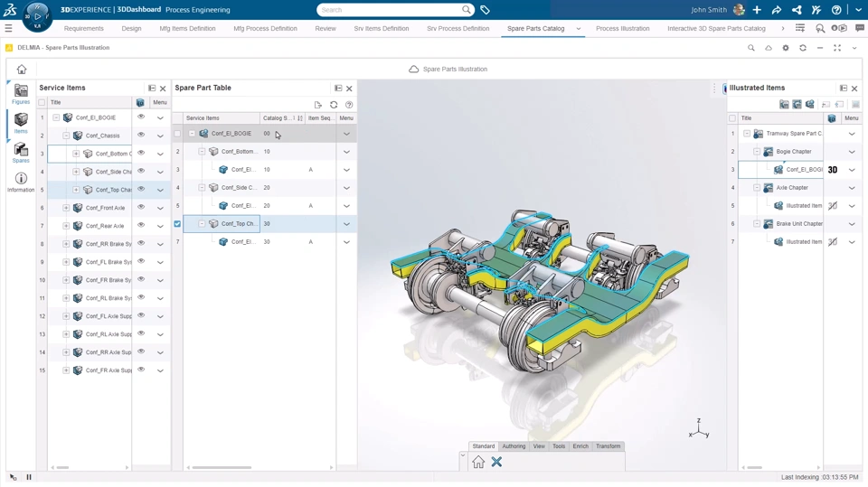Image resolution: width=868 pixels, height=487 pixels.
Task: Switch to the Requirements tab
Action: coord(83,28)
